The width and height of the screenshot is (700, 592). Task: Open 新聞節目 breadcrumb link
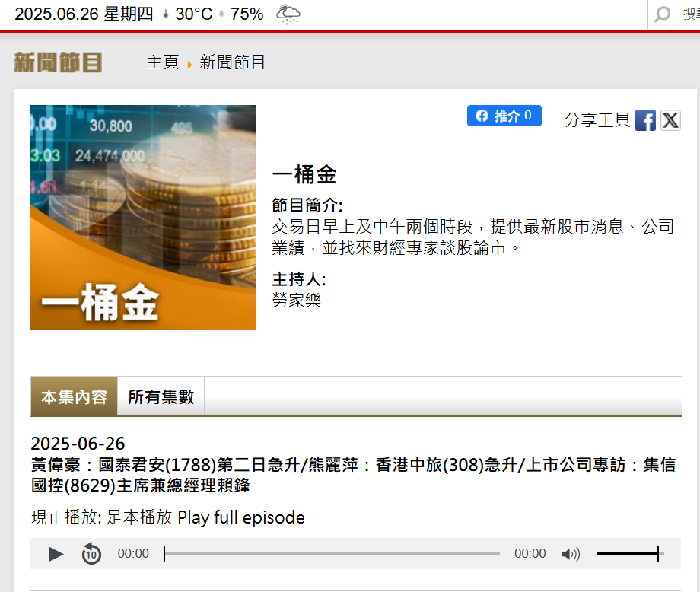233,62
